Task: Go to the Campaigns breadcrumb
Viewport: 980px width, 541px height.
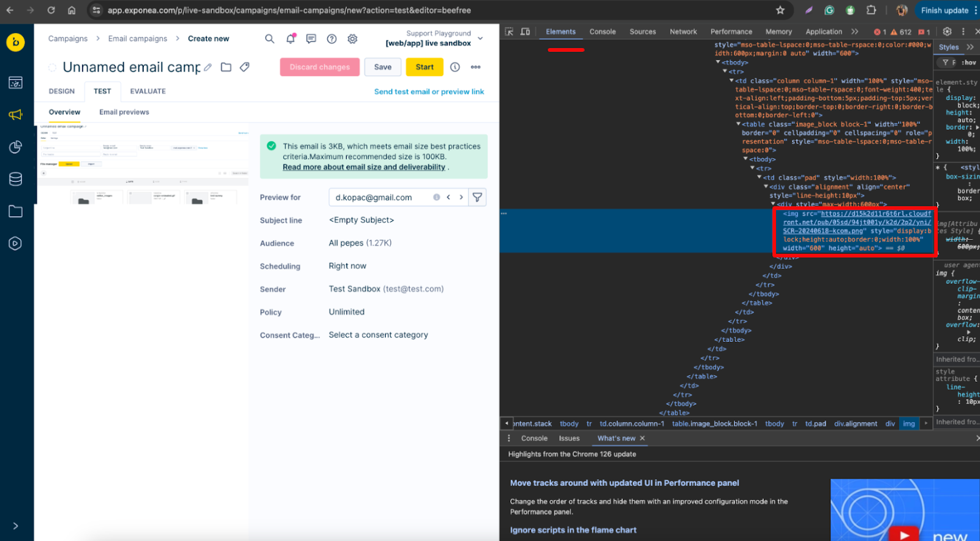Action: point(68,39)
